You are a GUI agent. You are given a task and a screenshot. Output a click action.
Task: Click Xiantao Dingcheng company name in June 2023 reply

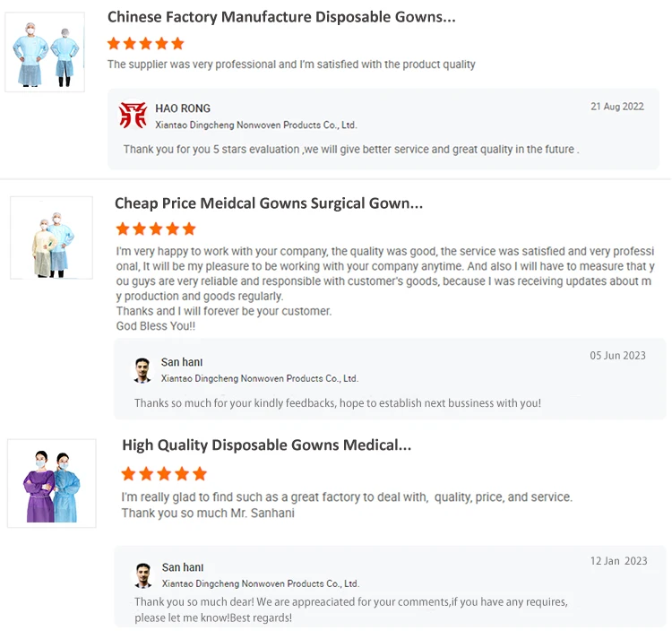point(260,379)
